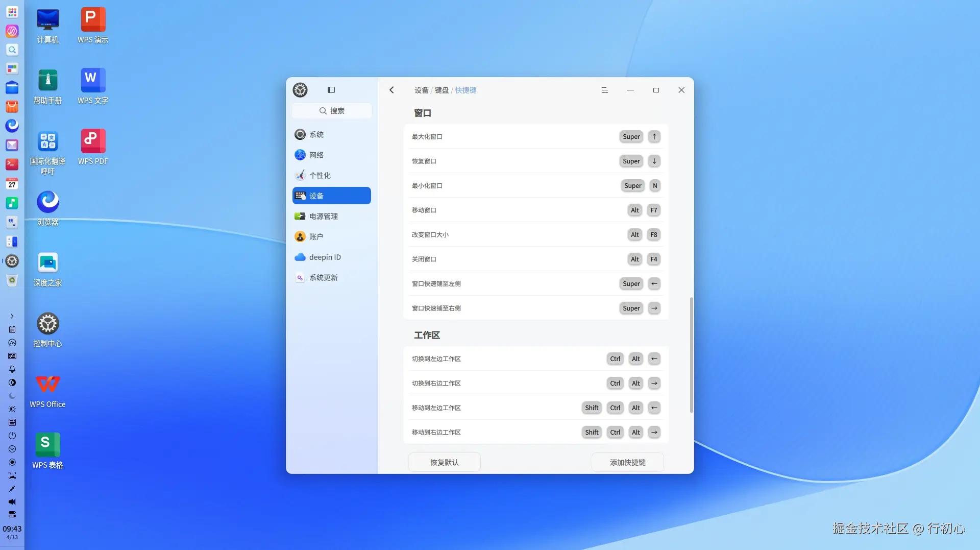Select 系统 in settings sidebar
The image size is (980, 550).
pos(332,134)
